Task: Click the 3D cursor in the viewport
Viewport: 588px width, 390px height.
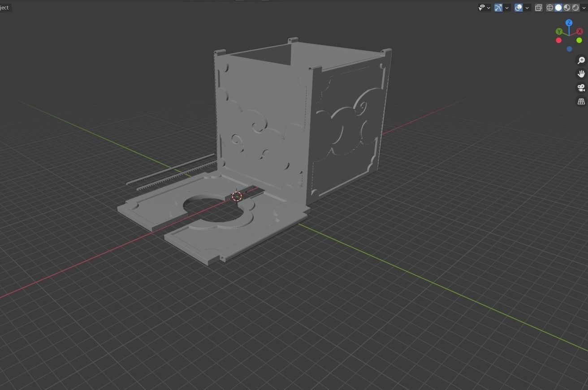Action: coord(237,196)
